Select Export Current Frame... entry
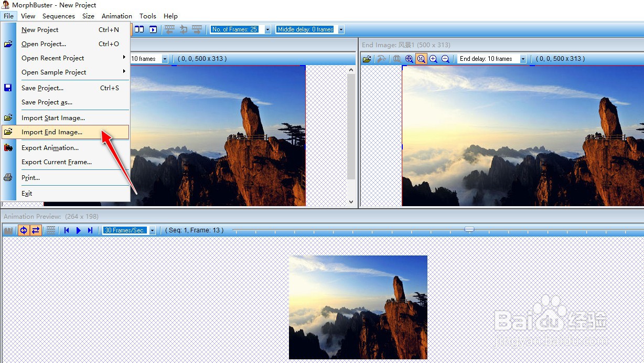Viewport: 644px width, 363px height. click(x=66, y=162)
